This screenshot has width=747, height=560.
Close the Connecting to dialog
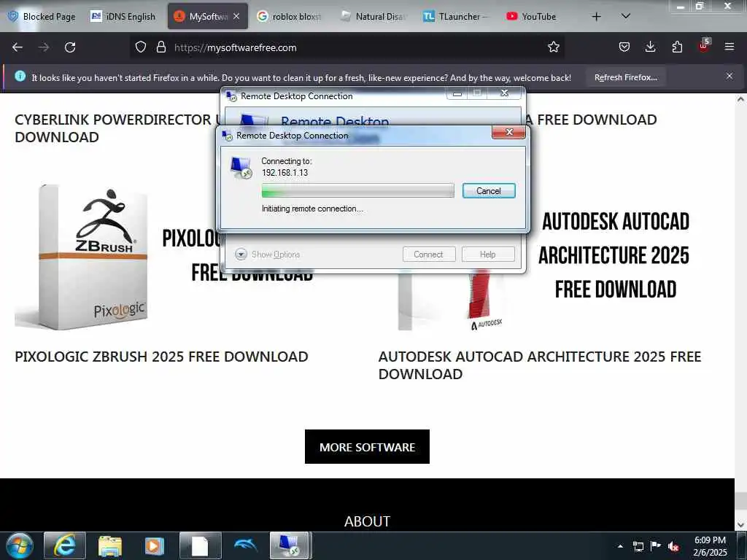click(x=508, y=132)
